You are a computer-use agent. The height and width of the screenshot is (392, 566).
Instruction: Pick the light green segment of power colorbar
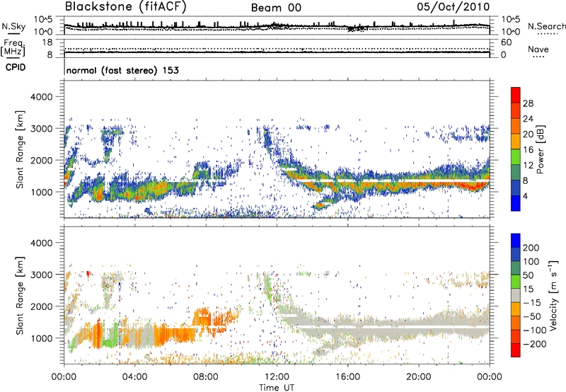coord(516,157)
